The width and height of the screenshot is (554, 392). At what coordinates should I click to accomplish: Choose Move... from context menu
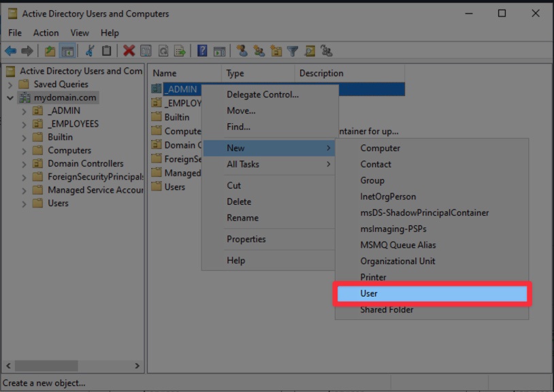269,110
